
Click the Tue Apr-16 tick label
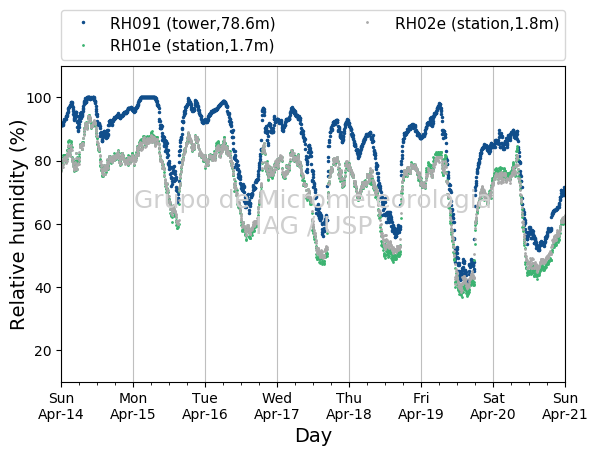[x=205, y=406]
